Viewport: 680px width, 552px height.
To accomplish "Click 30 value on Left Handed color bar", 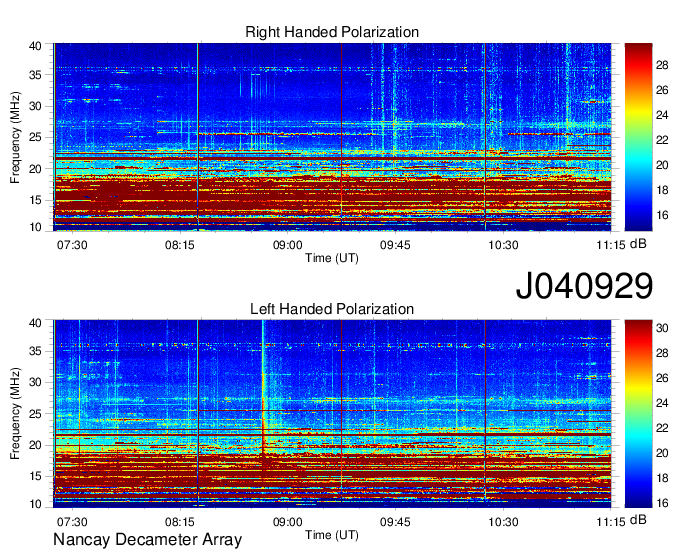I will [x=662, y=328].
